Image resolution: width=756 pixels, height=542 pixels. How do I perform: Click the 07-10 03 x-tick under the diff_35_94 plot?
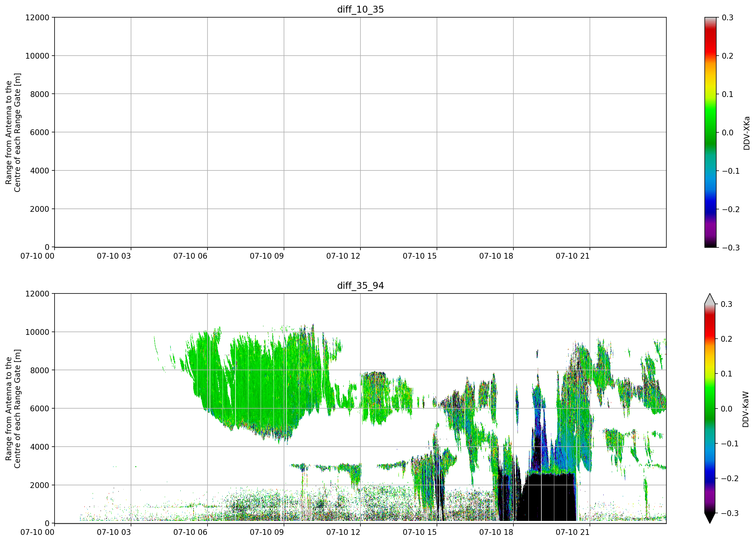coord(114,532)
